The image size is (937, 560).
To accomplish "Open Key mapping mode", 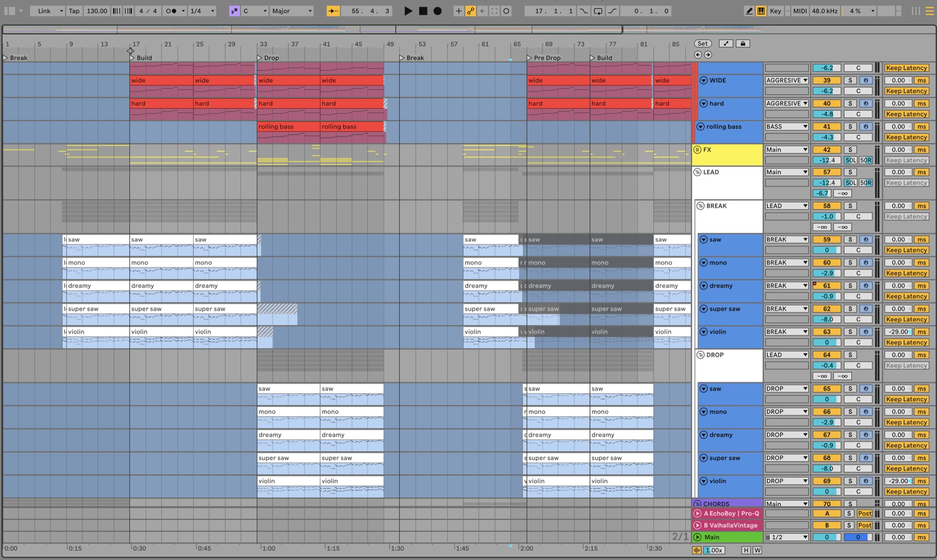I will (775, 11).
